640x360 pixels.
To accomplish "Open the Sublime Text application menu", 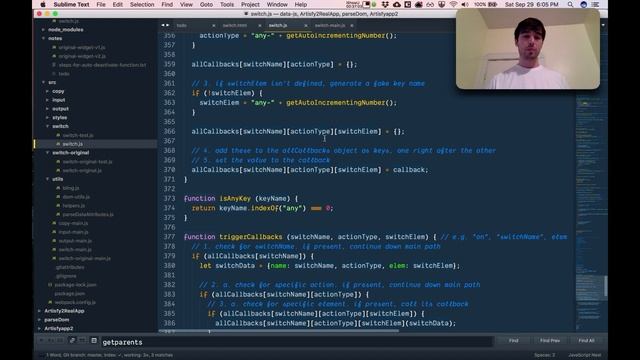I will pyautogui.click(x=71, y=4).
